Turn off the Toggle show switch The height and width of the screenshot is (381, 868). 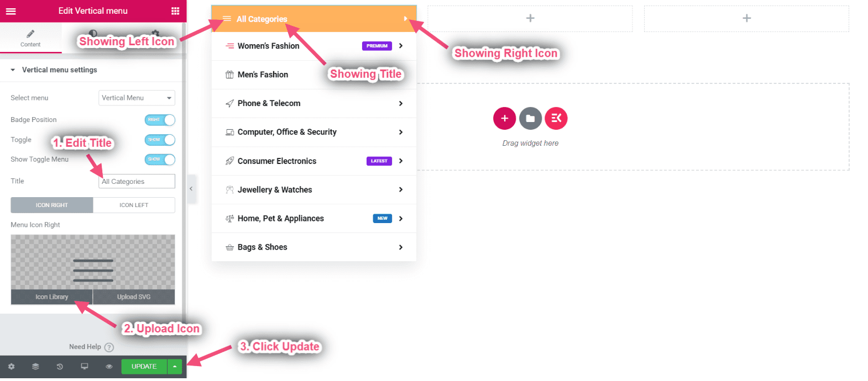[x=160, y=140]
